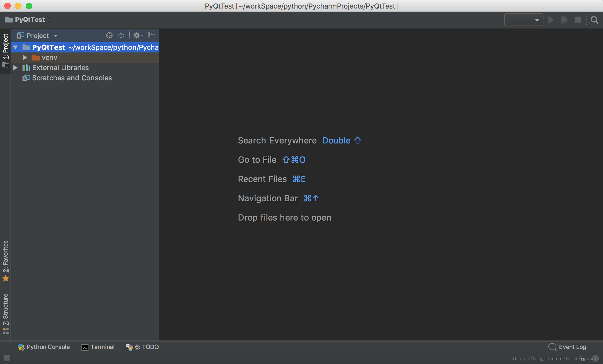Select External Libraries row
The width and height of the screenshot is (603, 364).
click(85, 68)
